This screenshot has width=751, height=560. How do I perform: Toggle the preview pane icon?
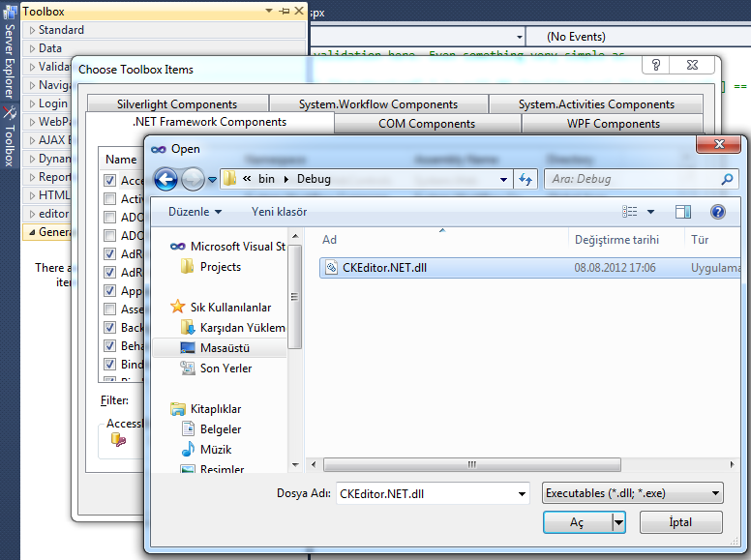click(683, 212)
